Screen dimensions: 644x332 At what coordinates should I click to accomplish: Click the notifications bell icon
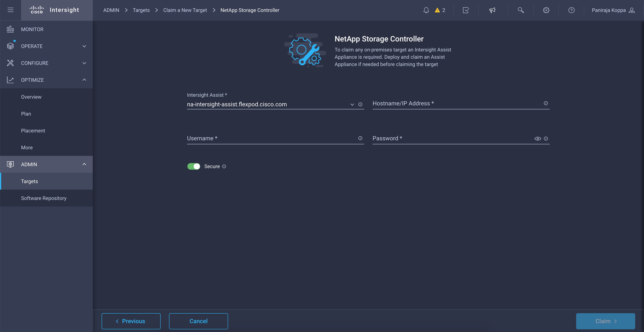(x=426, y=10)
